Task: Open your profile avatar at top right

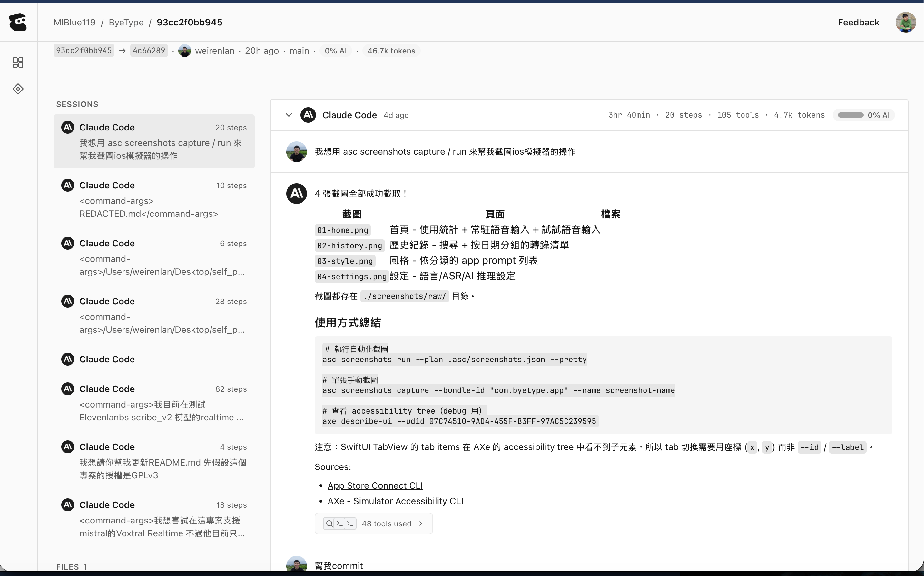Action: [906, 23]
